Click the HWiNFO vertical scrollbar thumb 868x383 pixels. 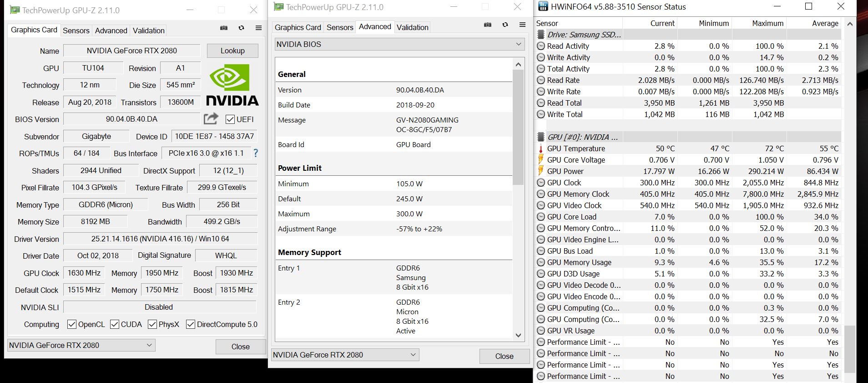(x=849, y=349)
